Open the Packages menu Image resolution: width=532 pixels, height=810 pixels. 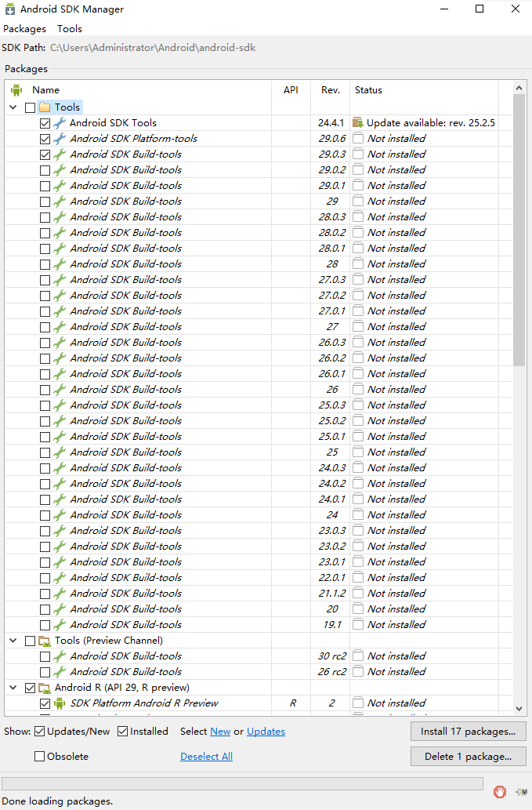point(24,29)
